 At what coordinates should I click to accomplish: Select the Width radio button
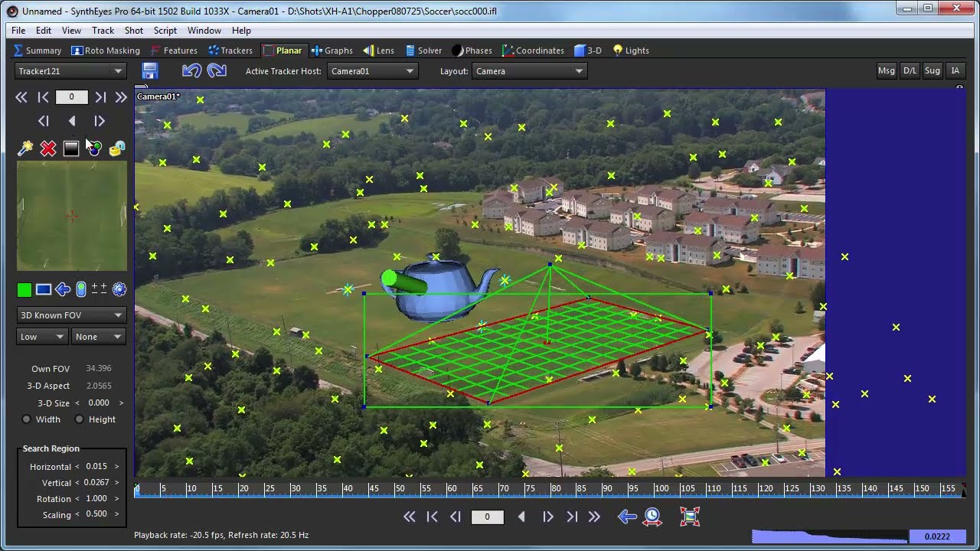click(27, 419)
